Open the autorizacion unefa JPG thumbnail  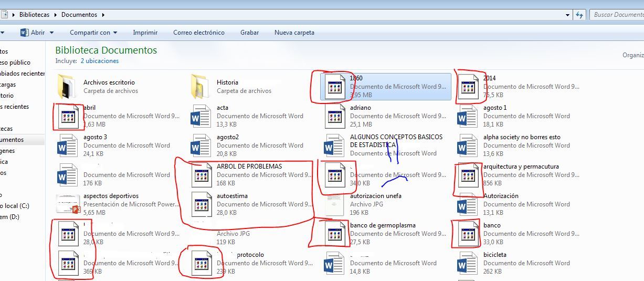coord(333,204)
